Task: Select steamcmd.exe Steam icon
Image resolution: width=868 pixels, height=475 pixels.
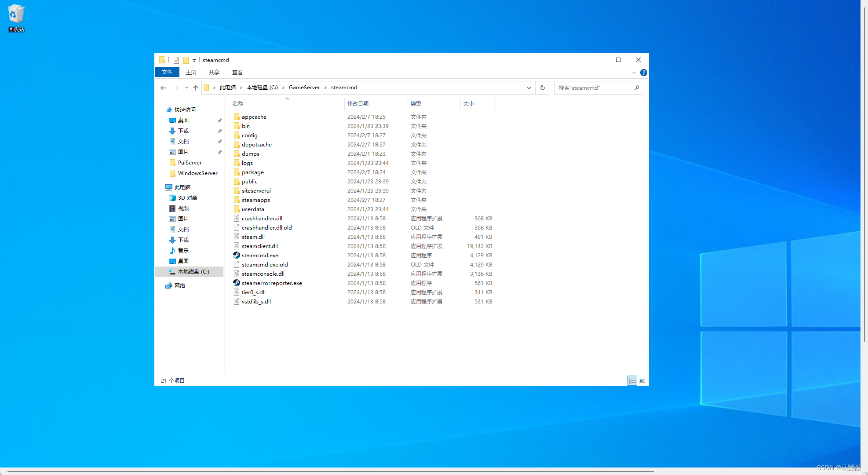Action: pos(237,255)
